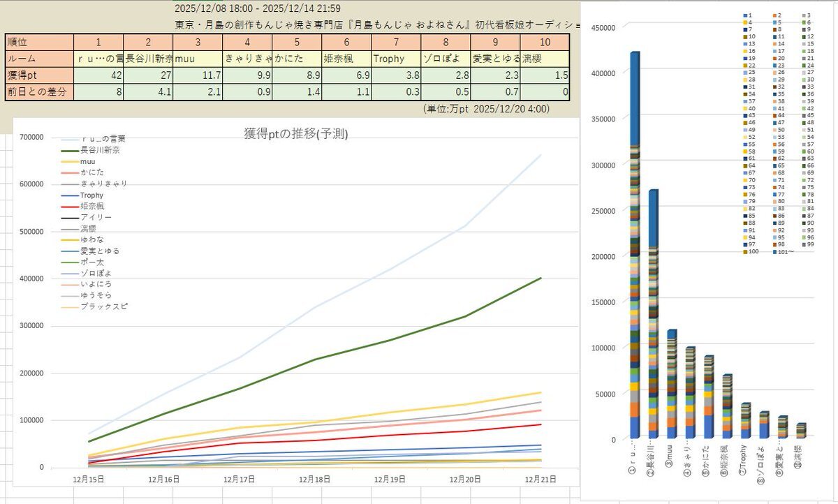Click bar chart legend entry 1
The width and height of the screenshot is (838, 504).
pyautogui.click(x=747, y=15)
